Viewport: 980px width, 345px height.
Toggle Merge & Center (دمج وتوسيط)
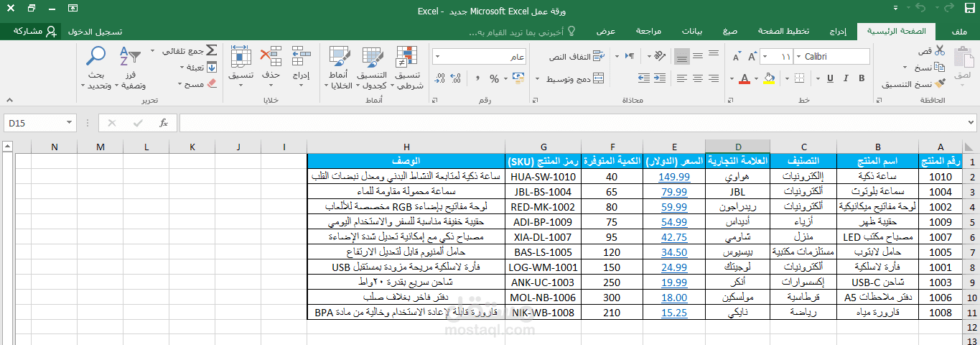[575, 79]
